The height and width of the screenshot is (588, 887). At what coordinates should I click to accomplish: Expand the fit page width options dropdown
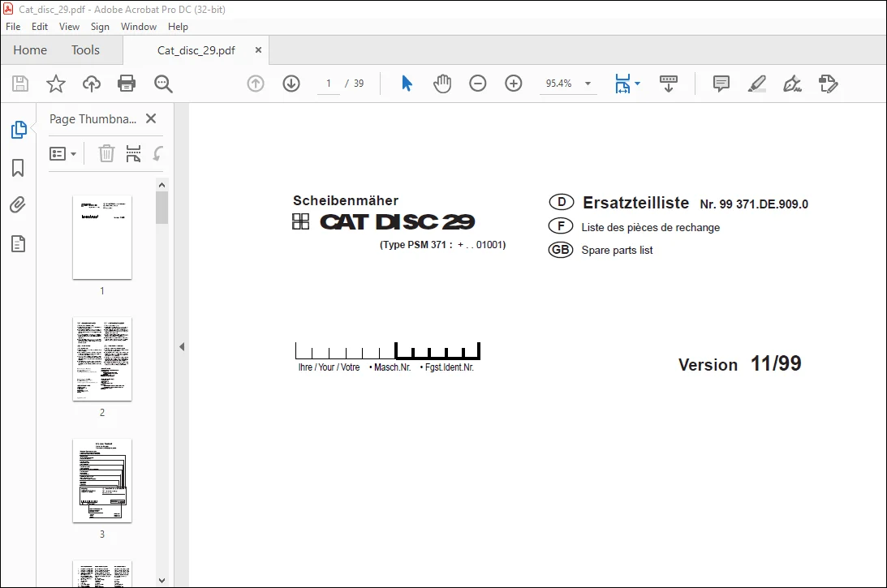[x=638, y=84]
